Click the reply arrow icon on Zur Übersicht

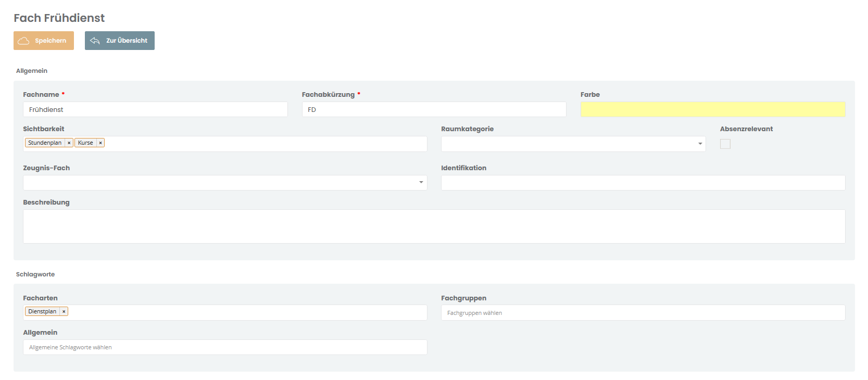click(x=95, y=41)
